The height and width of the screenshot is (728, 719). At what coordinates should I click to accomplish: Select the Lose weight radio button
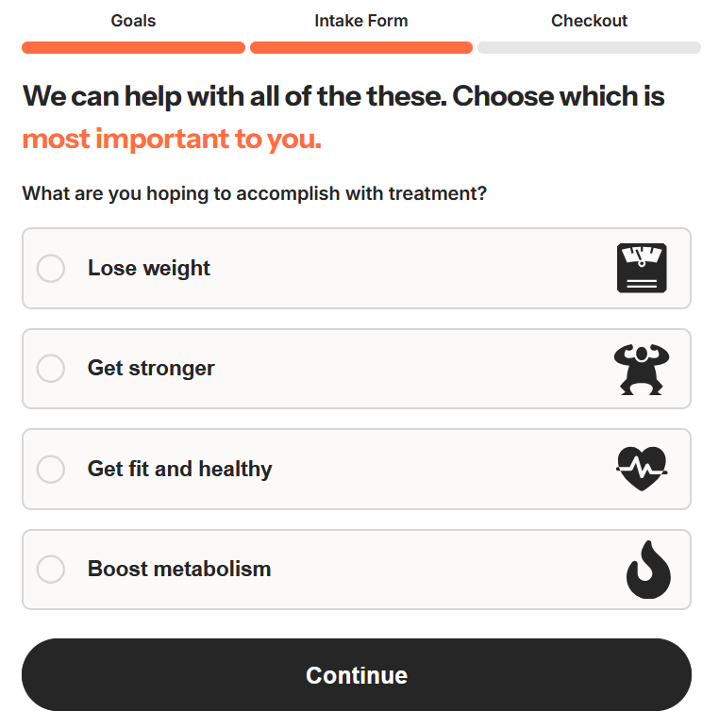pyautogui.click(x=51, y=269)
